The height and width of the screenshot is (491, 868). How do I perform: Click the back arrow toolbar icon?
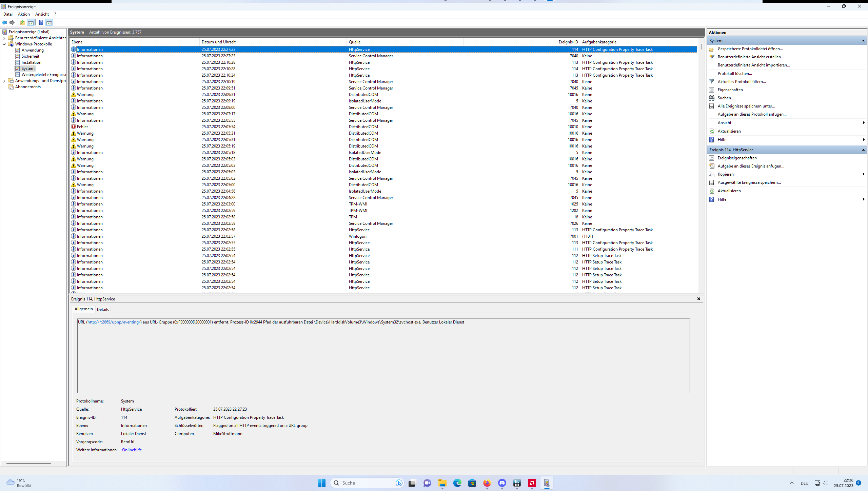[x=4, y=22]
